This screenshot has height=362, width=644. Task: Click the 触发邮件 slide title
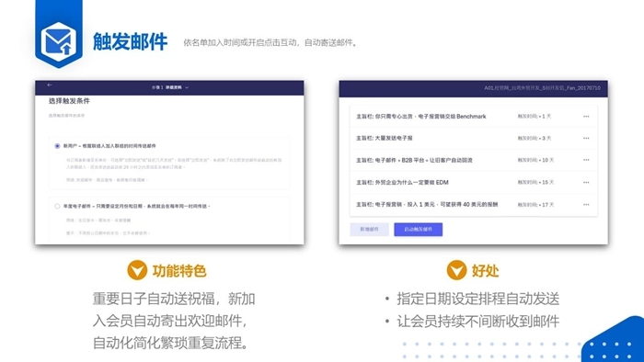[x=130, y=41]
